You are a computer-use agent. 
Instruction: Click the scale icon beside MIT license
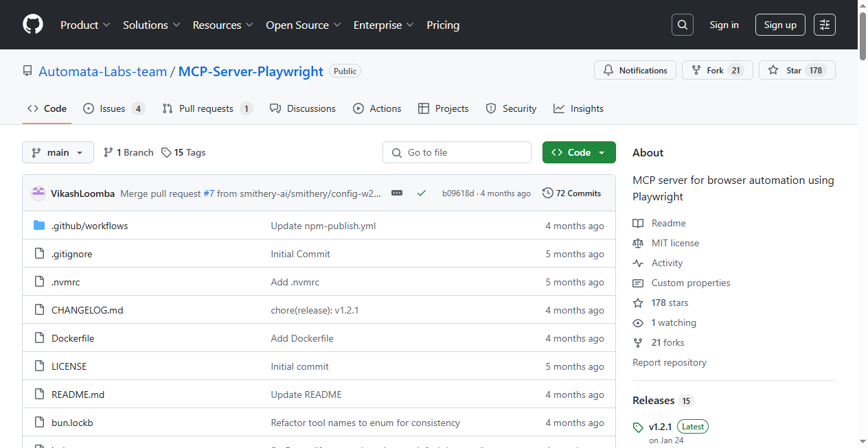pyautogui.click(x=638, y=243)
